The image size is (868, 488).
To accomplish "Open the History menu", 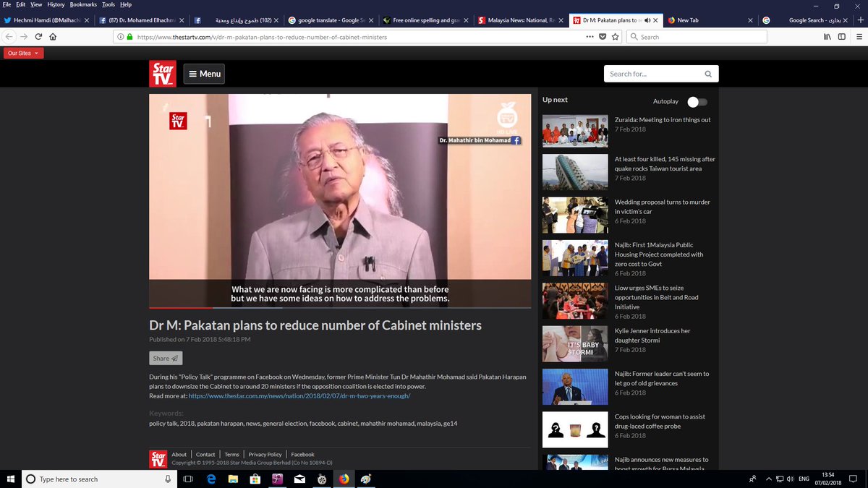I will (56, 4).
